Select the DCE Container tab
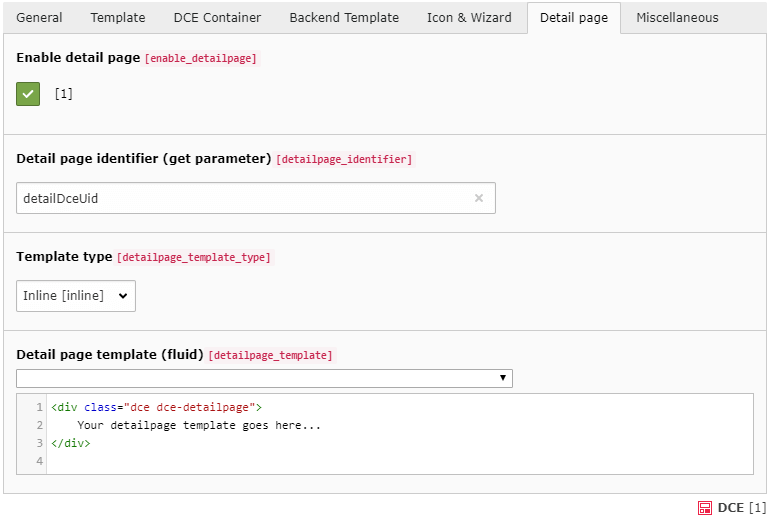 tap(217, 18)
